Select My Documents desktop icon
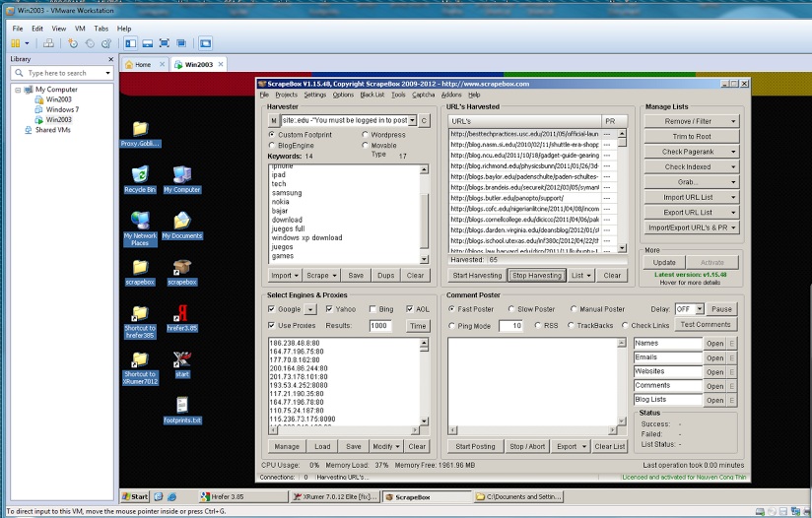812x518 pixels. (181, 226)
